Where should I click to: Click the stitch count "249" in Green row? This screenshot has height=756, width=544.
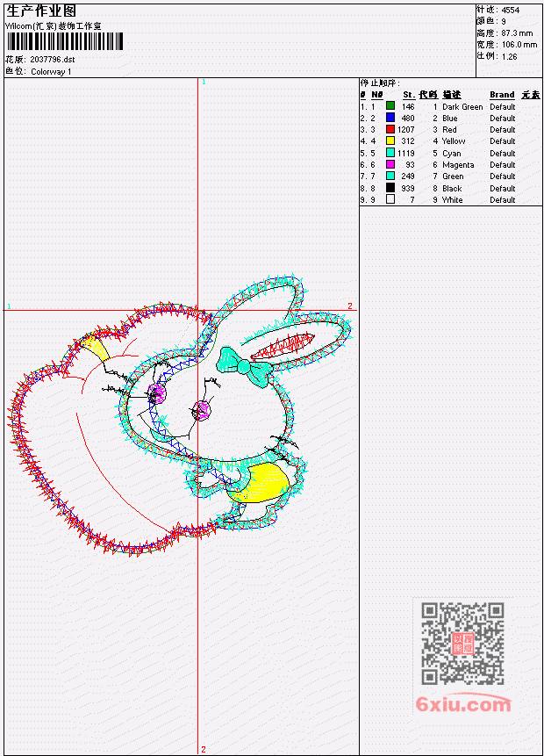tap(408, 176)
